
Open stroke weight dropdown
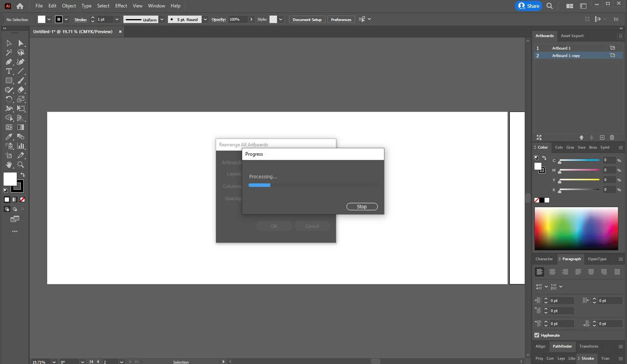coord(116,20)
